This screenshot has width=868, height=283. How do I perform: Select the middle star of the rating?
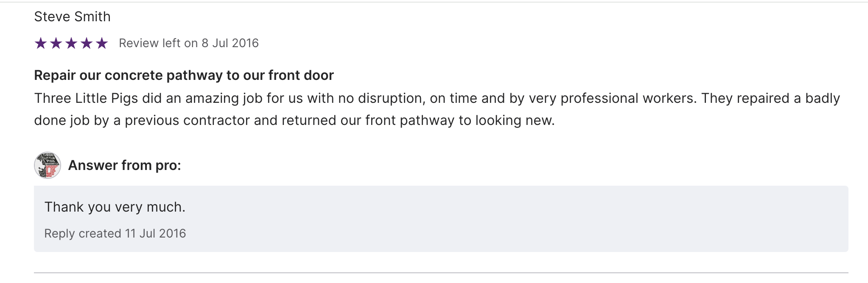coord(71,43)
